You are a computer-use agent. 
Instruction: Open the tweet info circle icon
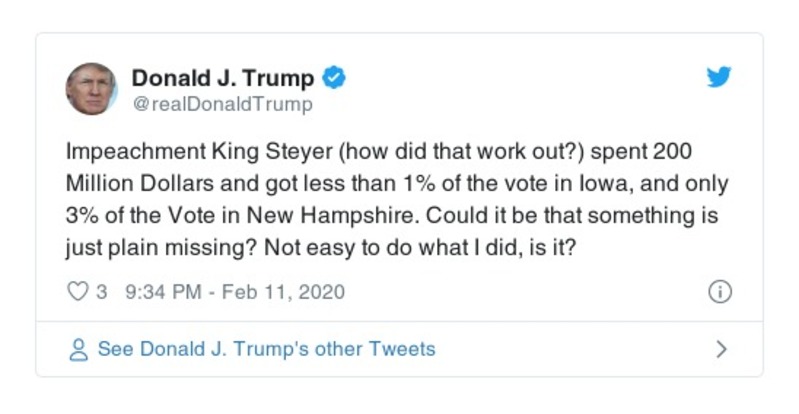point(719,292)
